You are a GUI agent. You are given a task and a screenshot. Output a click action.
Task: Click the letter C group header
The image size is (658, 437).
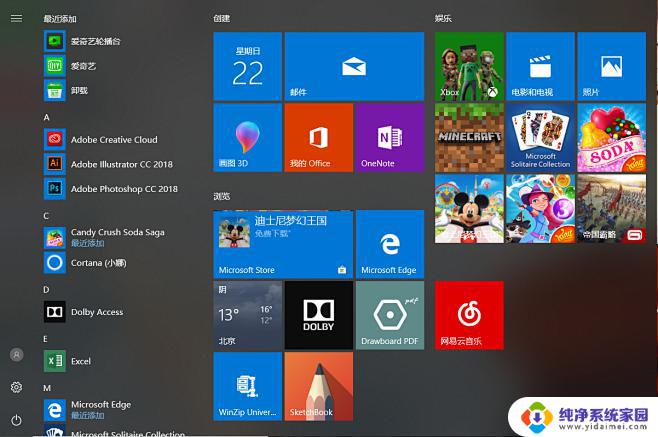46,216
